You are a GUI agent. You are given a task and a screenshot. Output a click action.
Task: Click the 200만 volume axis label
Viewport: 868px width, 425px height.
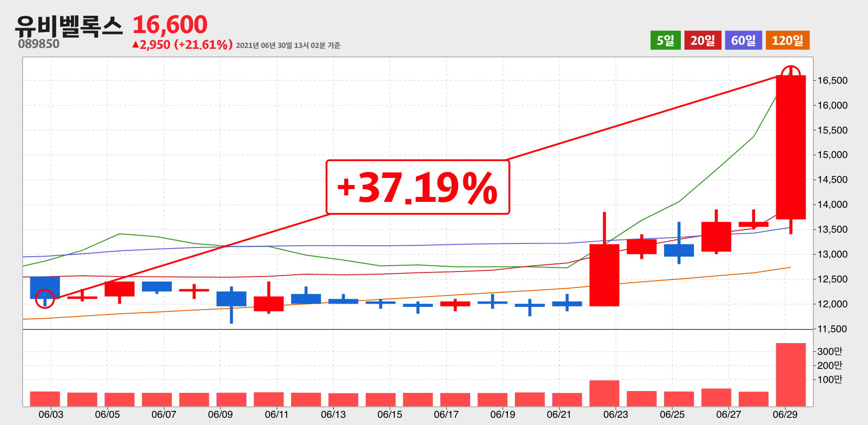point(830,365)
